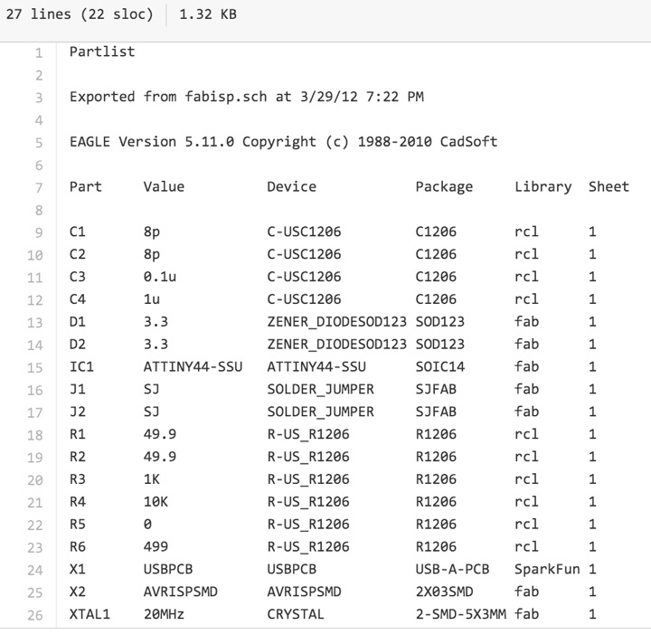This screenshot has width=651, height=644.
Task: Click the ATTINY44-SSU value in IC1 row
Action: [x=193, y=366]
